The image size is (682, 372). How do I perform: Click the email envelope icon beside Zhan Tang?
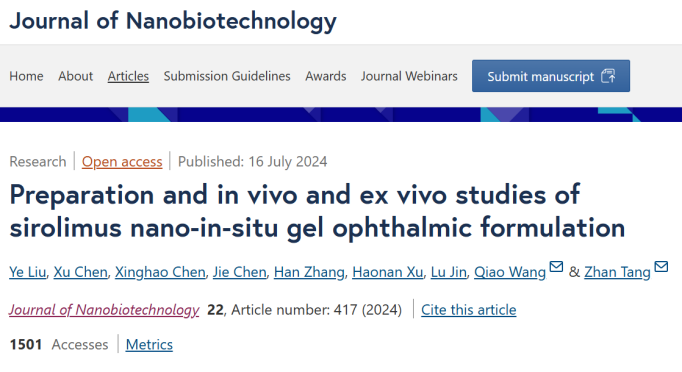coord(661,266)
